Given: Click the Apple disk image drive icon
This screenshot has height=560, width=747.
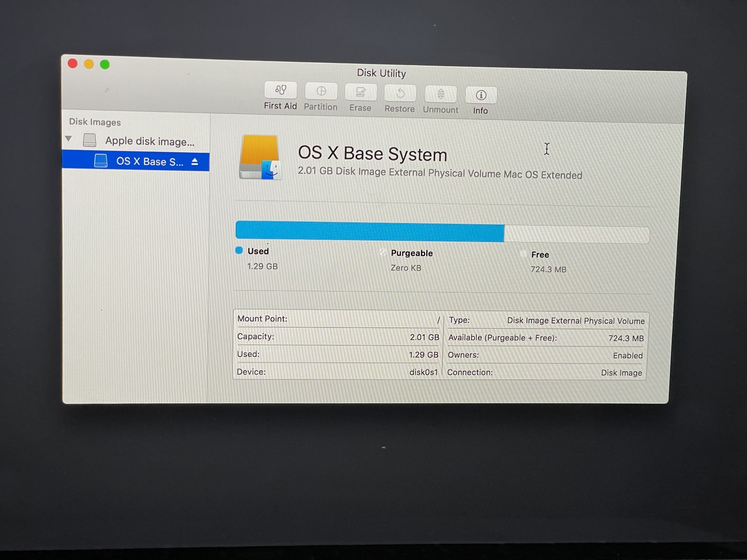Looking at the screenshot, I should pos(89,140).
